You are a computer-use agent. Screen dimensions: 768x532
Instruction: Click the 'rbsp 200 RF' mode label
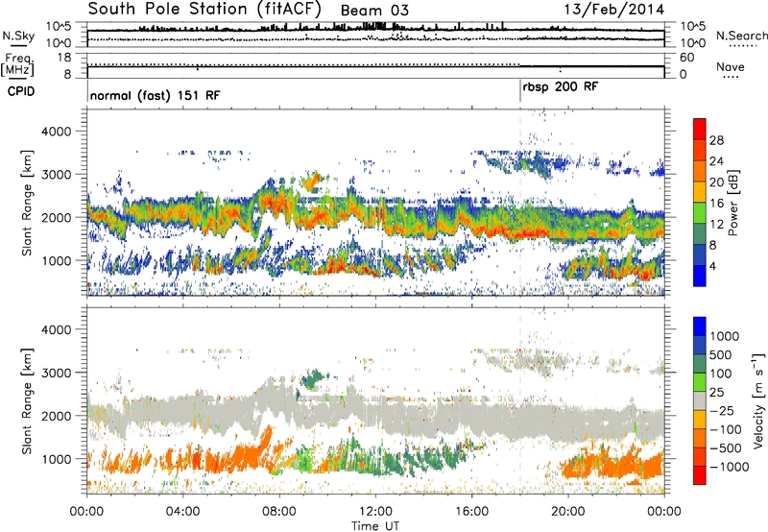[561, 86]
